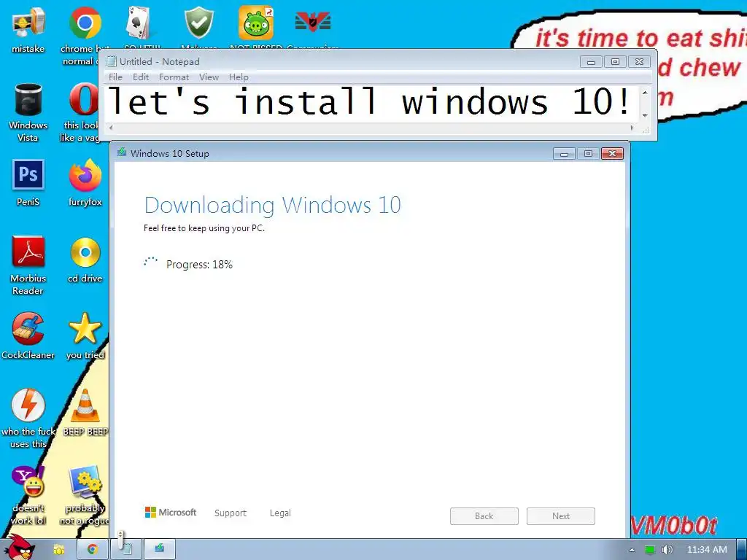Image resolution: width=747 pixels, height=560 pixels.
Task: Open the cd drive icon
Action: 85,252
